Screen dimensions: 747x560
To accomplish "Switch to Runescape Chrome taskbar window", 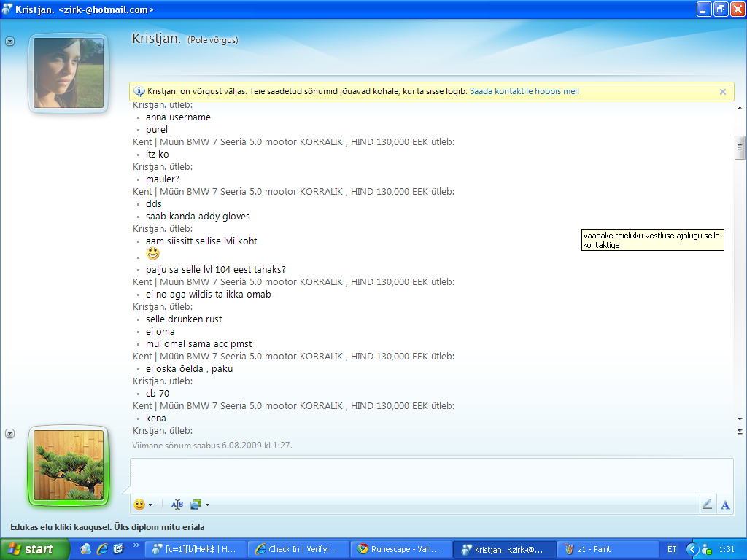I will 400,549.
